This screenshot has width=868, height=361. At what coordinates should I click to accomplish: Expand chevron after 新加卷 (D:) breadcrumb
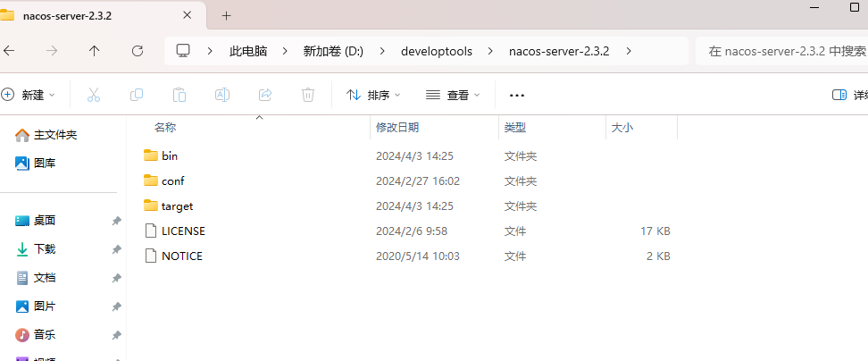click(x=382, y=52)
